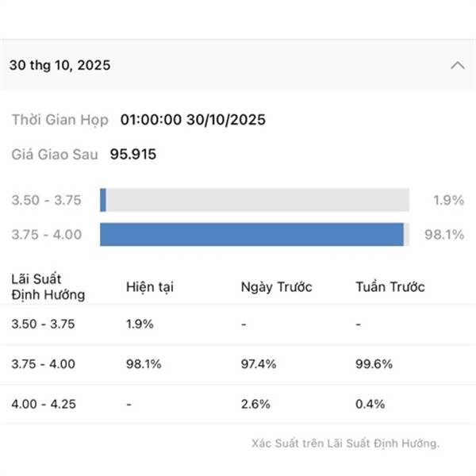Click the 3.75 - 4.00 blue probability bar
This screenshot has height=476, width=476.
[251, 234]
